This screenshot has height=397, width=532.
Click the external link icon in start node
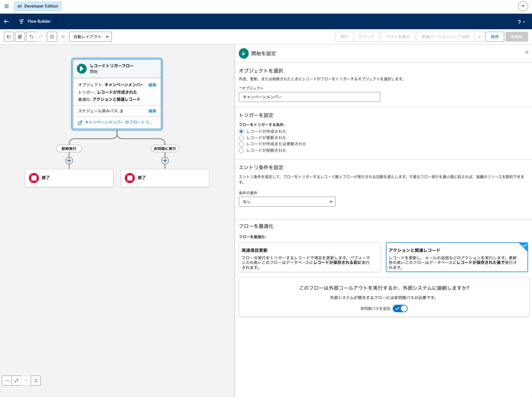pyautogui.click(x=80, y=123)
